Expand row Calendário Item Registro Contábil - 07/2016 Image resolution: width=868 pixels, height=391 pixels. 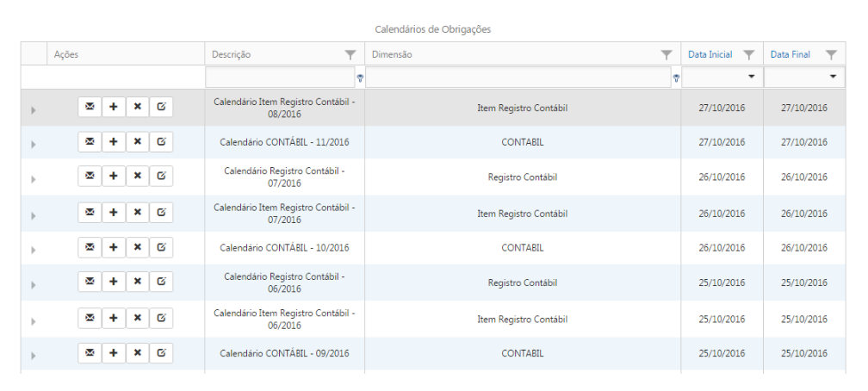[x=34, y=215]
